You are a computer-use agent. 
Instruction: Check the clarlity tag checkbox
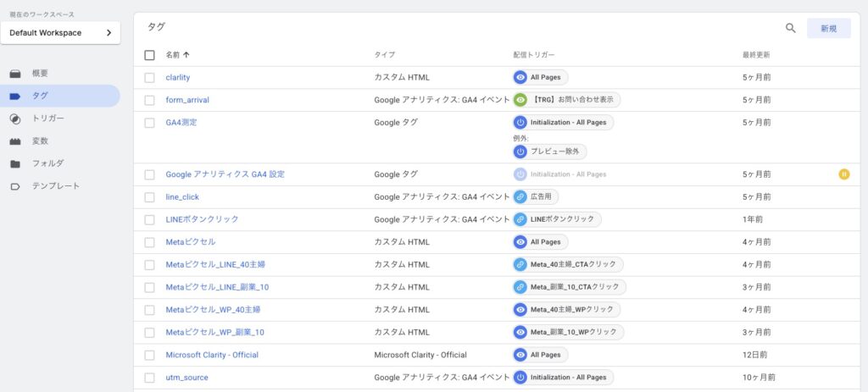(x=149, y=78)
